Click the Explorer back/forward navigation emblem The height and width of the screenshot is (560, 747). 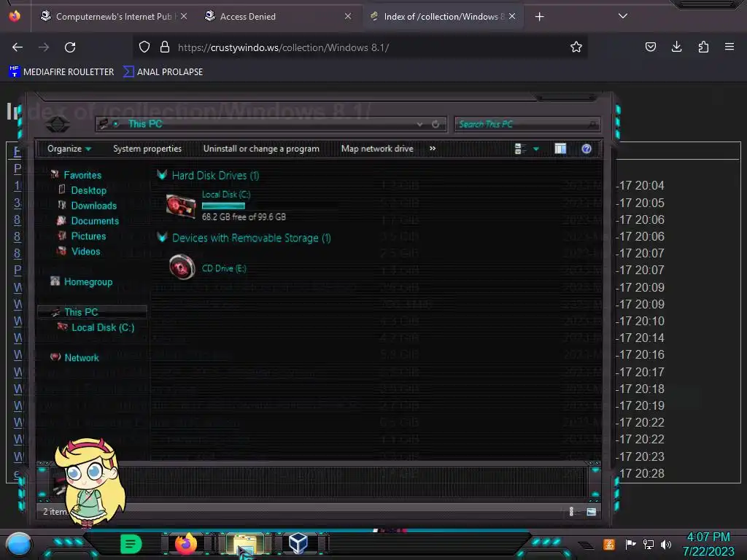(x=58, y=125)
